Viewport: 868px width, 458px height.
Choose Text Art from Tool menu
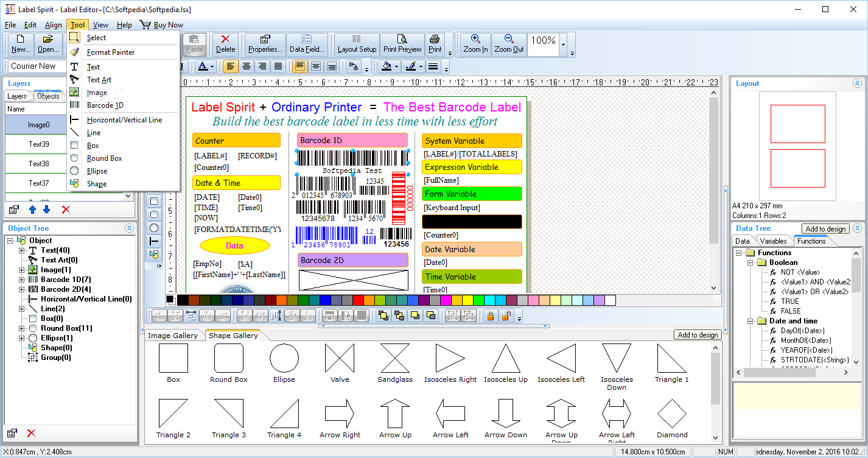click(x=99, y=80)
